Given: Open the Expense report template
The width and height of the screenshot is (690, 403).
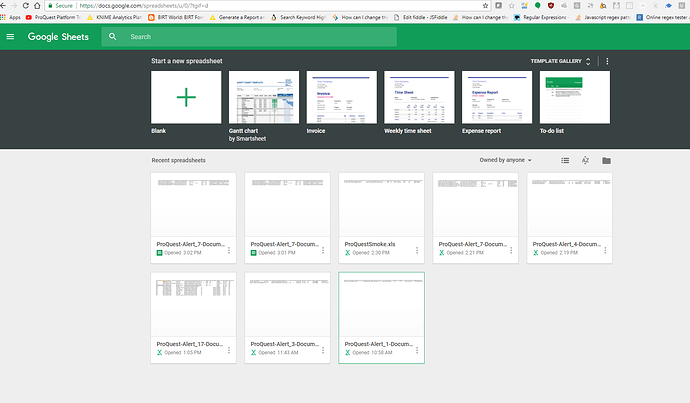Looking at the screenshot, I should click(x=497, y=97).
